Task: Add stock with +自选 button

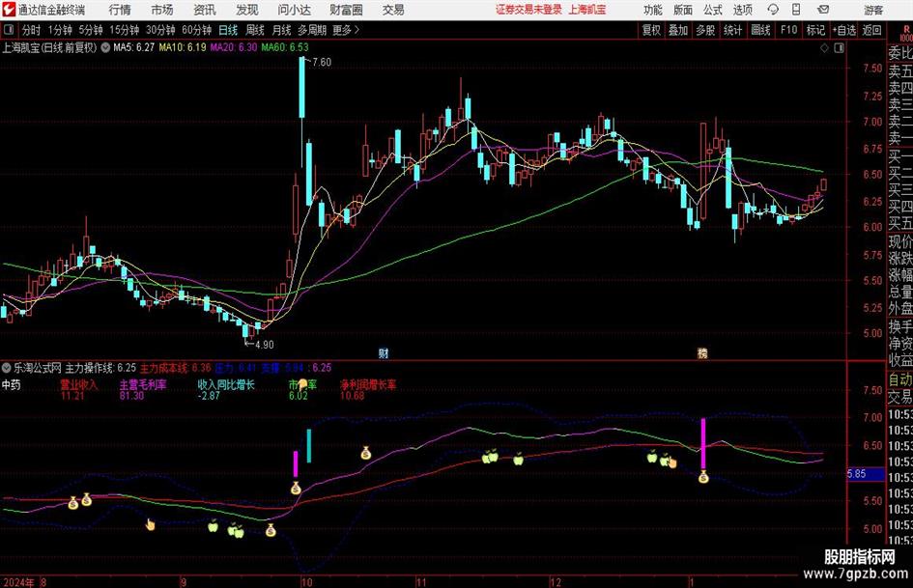Action: (x=844, y=30)
